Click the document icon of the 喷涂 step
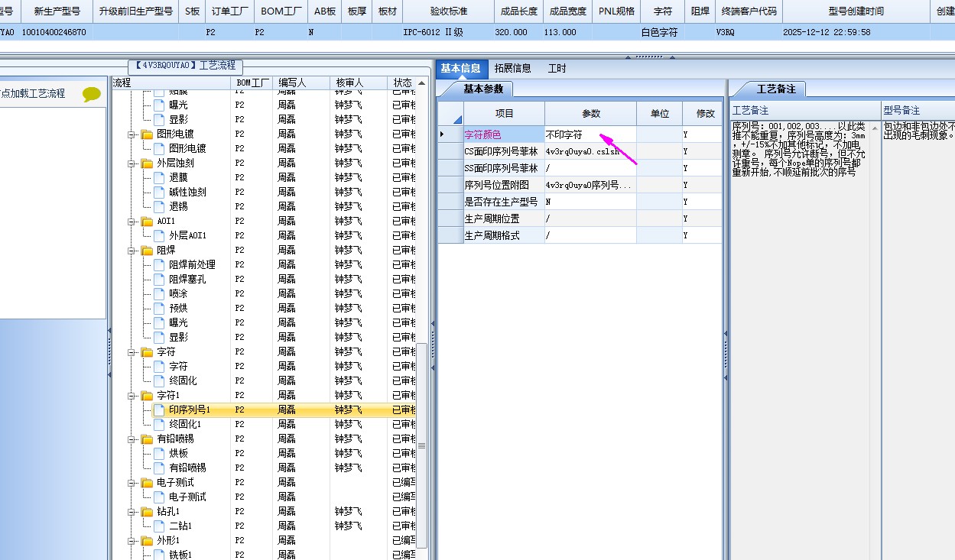The image size is (955, 560). click(x=159, y=293)
